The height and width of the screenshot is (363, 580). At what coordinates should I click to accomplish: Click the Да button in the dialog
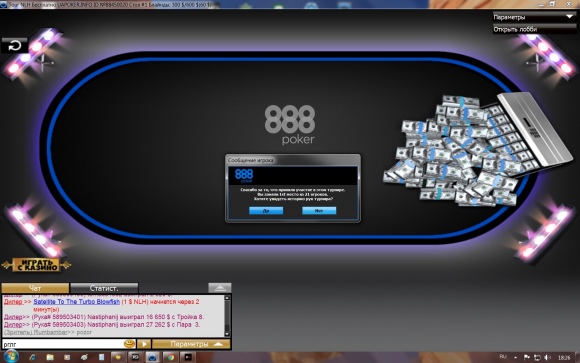coord(266,211)
